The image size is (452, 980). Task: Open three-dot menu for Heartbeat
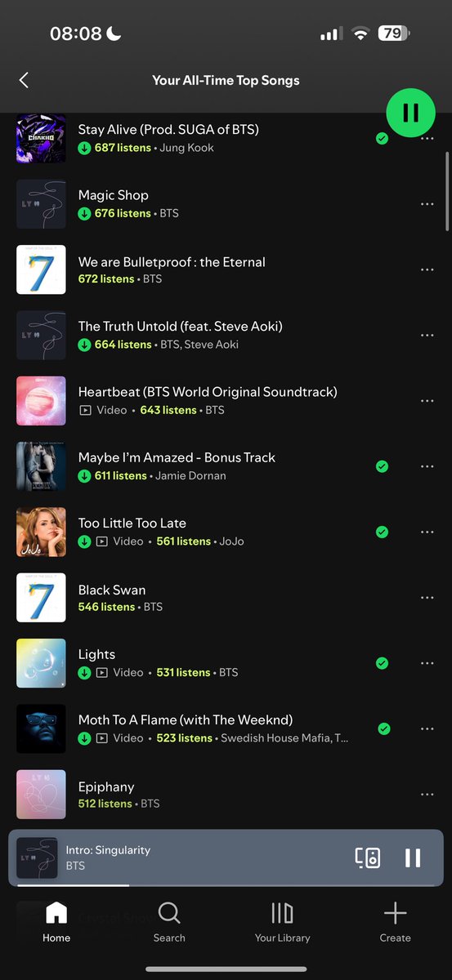point(427,401)
